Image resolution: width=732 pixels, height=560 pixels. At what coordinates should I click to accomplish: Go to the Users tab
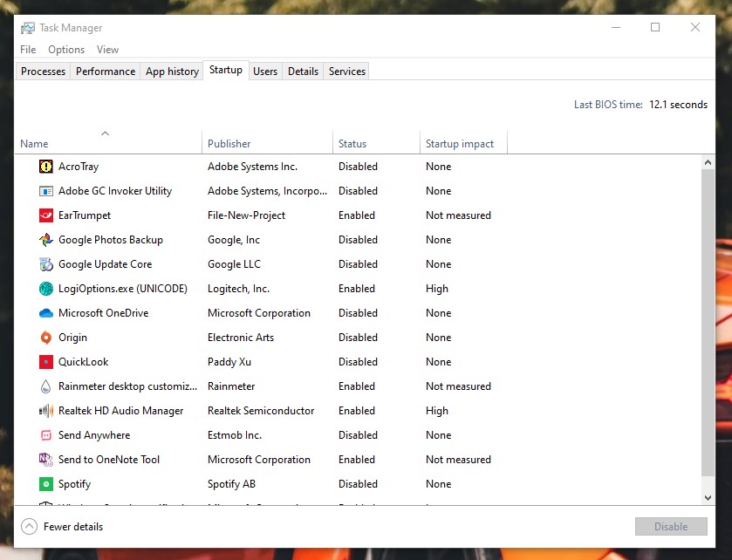coord(265,72)
